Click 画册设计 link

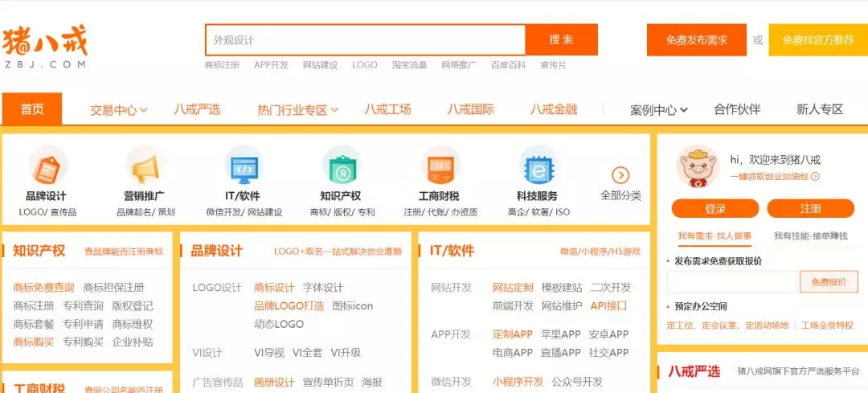274,382
